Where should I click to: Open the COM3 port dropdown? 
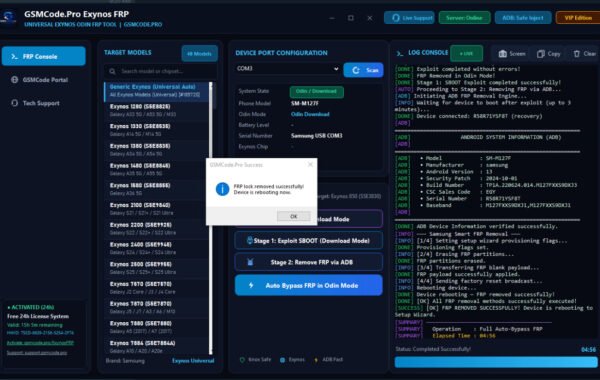point(287,68)
